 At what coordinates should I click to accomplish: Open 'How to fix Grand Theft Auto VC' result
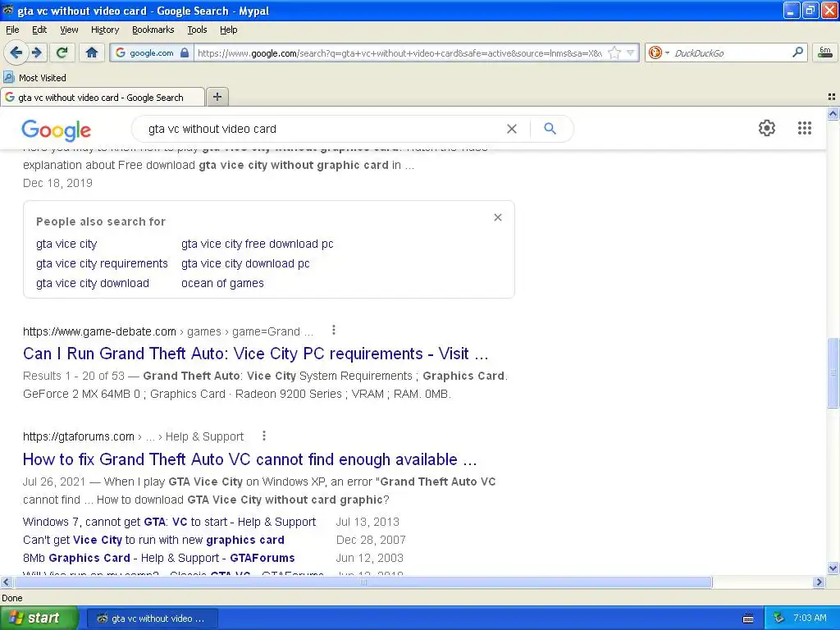point(249,459)
